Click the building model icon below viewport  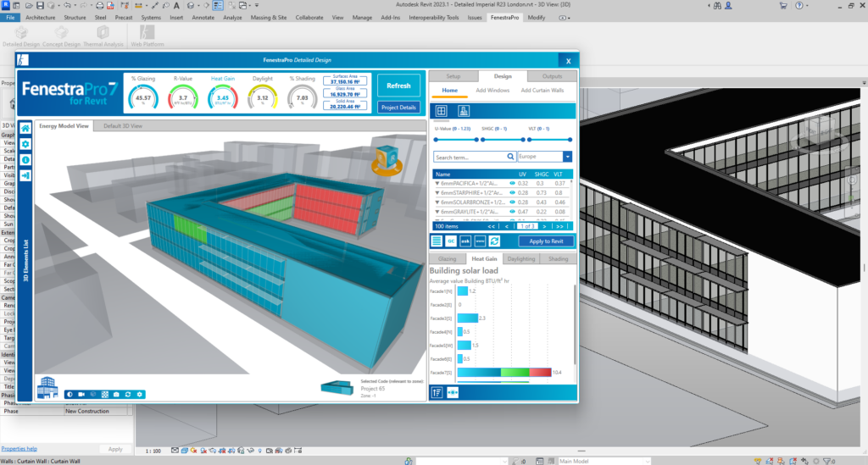[x=47, y=388]
